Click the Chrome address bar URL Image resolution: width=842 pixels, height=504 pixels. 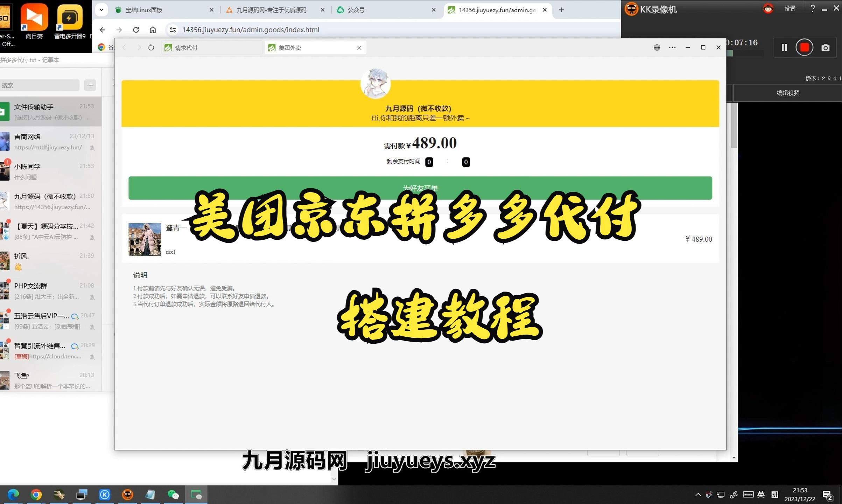pyautogui.click(x=251, y=30)
